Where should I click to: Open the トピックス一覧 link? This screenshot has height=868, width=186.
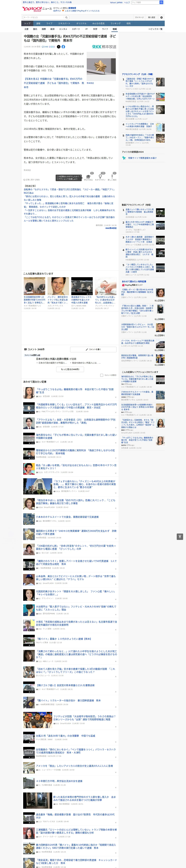click(155, 29)
